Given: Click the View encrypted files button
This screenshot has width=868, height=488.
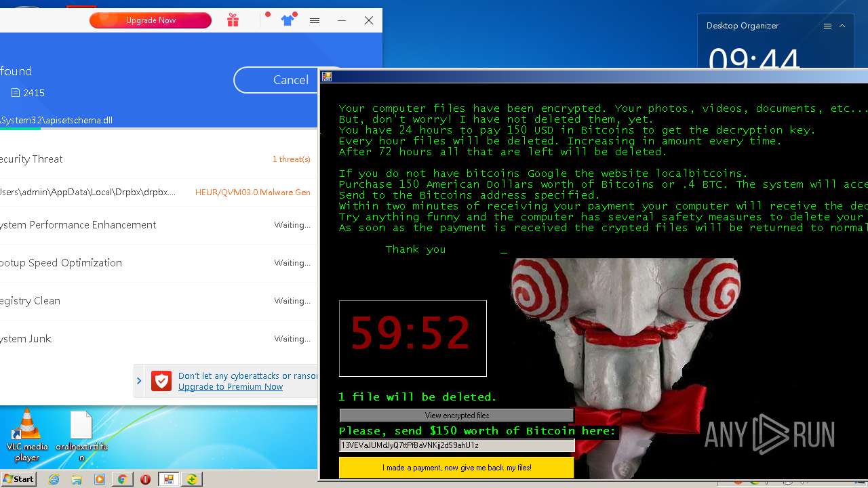Looking at the screenshot, I should coord(456,415).
